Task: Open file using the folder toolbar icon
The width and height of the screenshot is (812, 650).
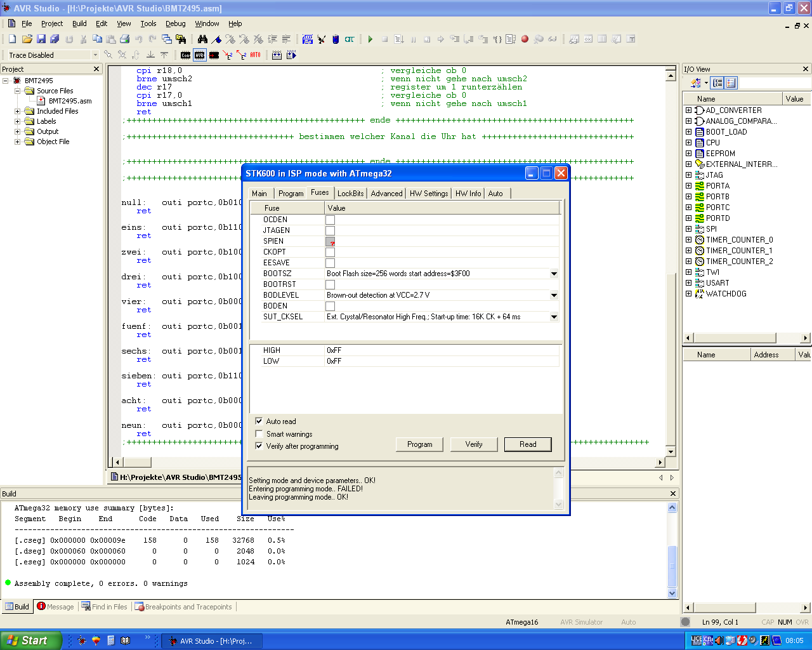Action: 27,39
